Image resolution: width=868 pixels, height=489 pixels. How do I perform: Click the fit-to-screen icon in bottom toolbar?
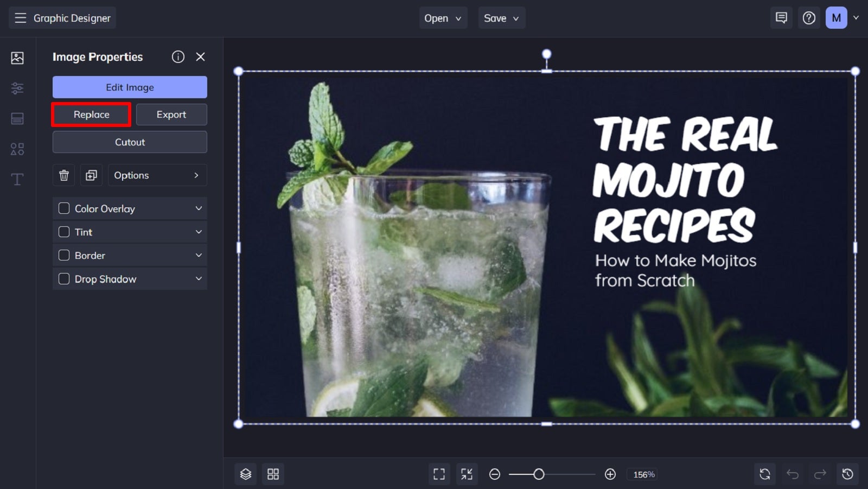coord(439,473)
